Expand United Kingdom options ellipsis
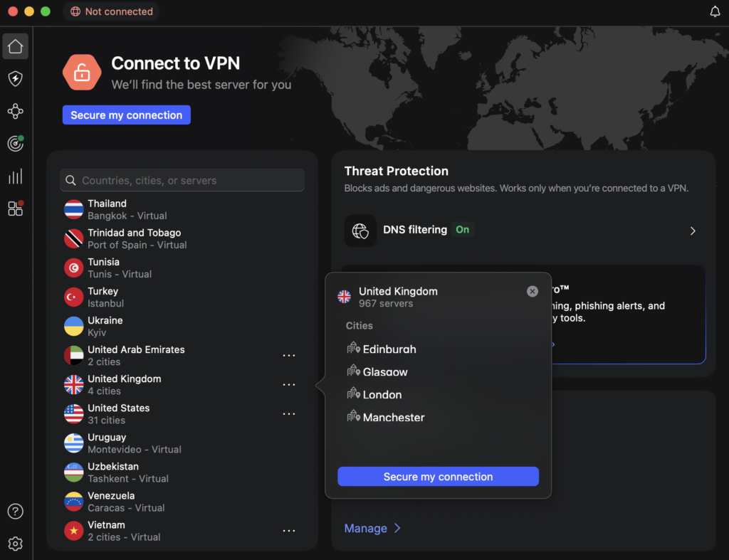 coord(289,385)
